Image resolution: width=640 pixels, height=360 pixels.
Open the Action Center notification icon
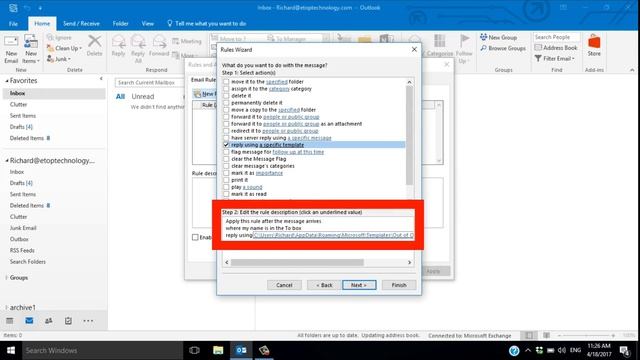624,350
